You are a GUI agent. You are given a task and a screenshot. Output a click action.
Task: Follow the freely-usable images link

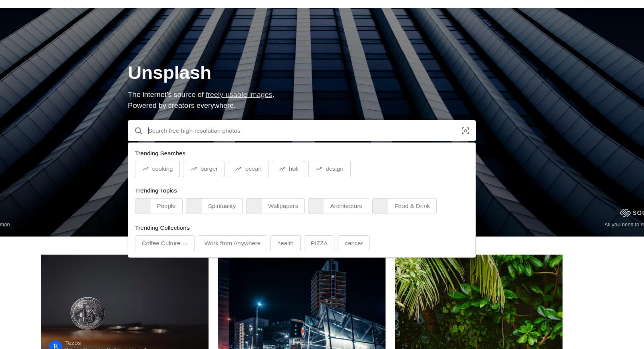pyautogui.click(x=239, y=95)
